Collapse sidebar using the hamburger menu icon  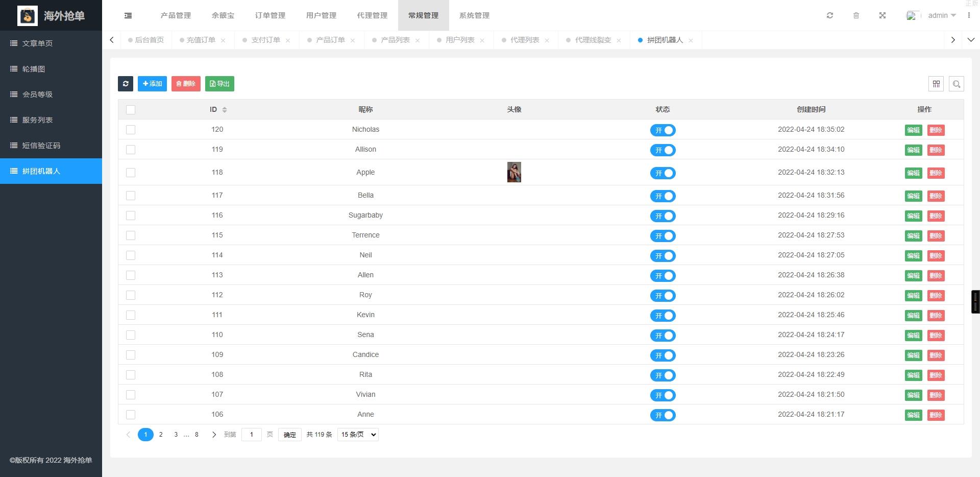(x=128, y=16)
